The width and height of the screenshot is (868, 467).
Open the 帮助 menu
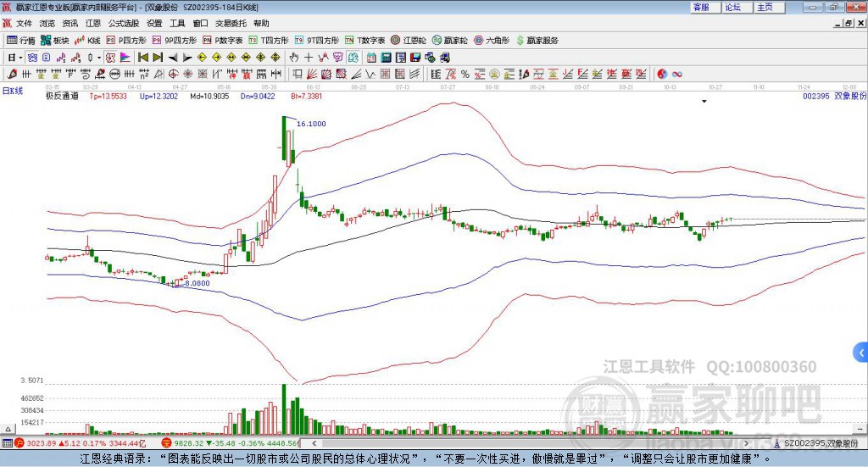[261, 23]
